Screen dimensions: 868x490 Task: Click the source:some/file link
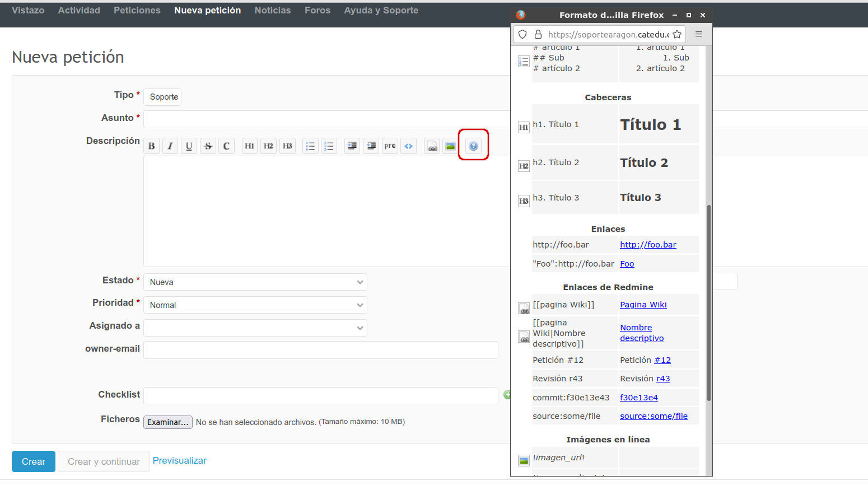click(654, 416)
